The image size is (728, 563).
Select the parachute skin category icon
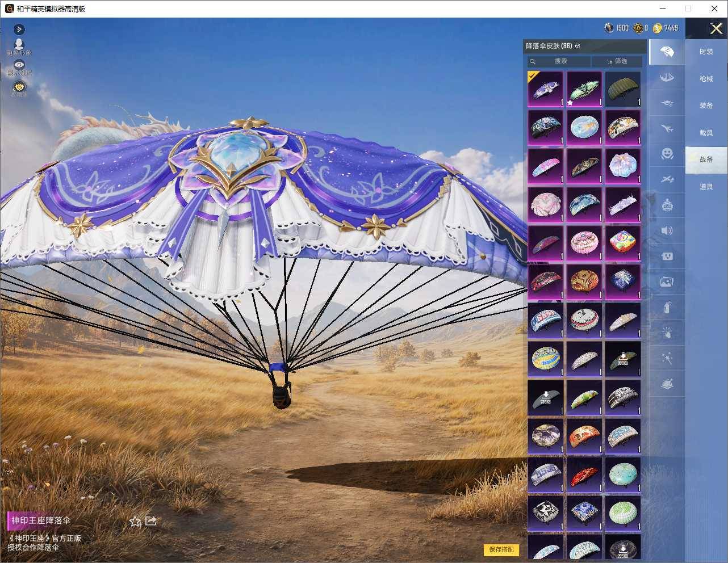[667, 52]
